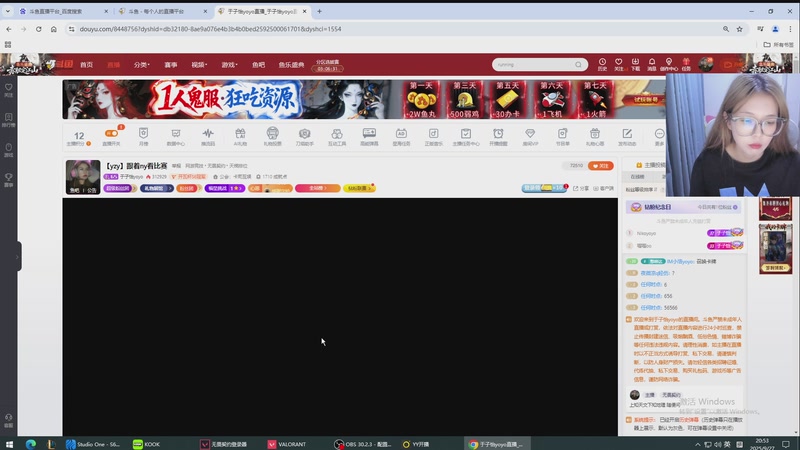Open 直播 in site navigation
This screenshot has height=450, width=800.
pyautogui.click(x=113, y=65)
